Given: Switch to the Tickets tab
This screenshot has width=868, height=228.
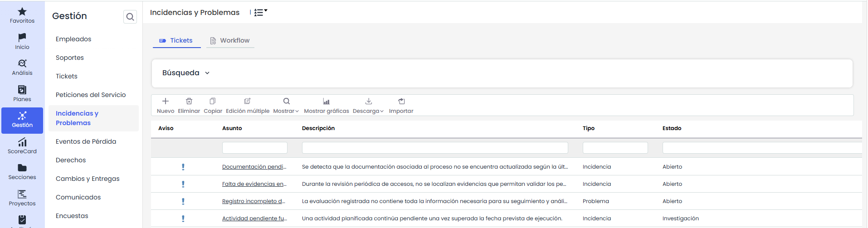Looking at the screenshot, I should coord(176,40).
